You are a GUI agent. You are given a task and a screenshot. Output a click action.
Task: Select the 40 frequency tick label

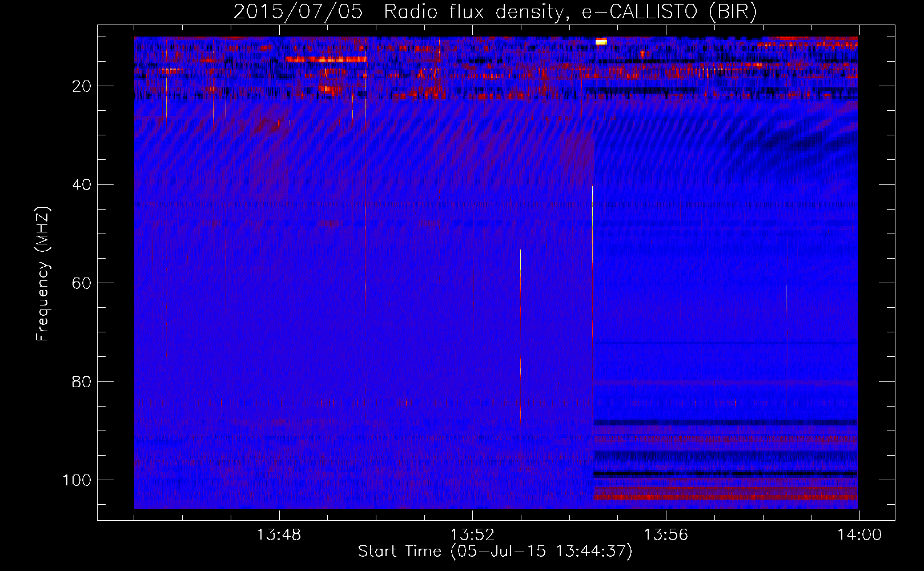tap(82, 185)
